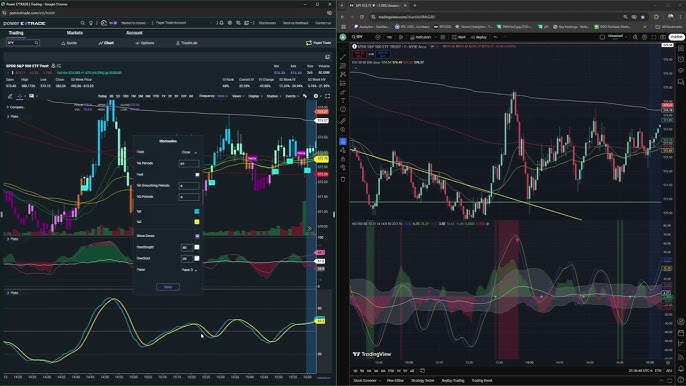This screenshot has width=686, height=386.
Task: Open the BTC-USD Coinbase bookmark
Action: tap(412, 27)
